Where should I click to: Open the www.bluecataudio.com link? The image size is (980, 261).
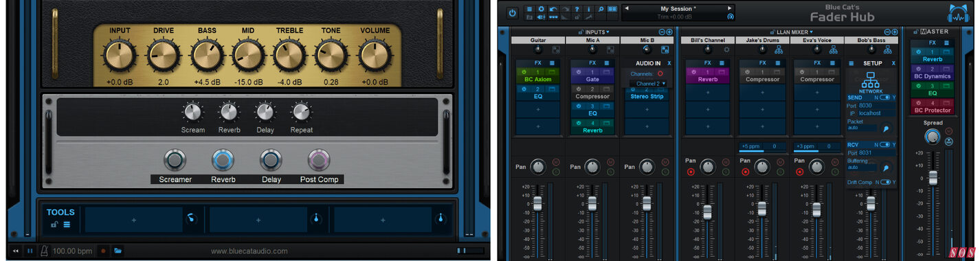tap(249, 251)
